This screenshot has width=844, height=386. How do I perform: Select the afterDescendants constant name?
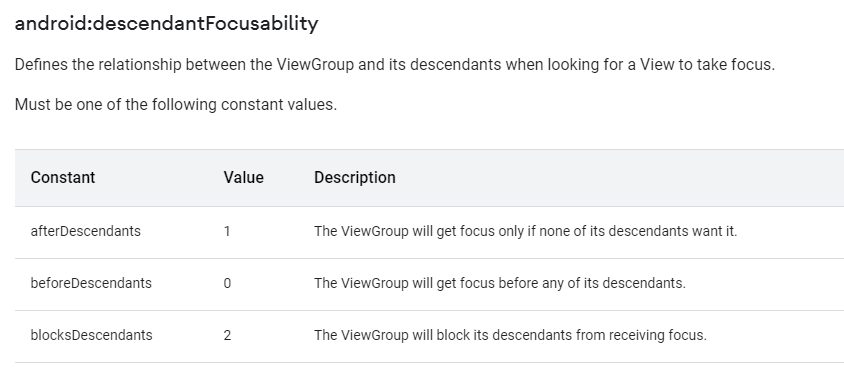[x=86, y=231]
